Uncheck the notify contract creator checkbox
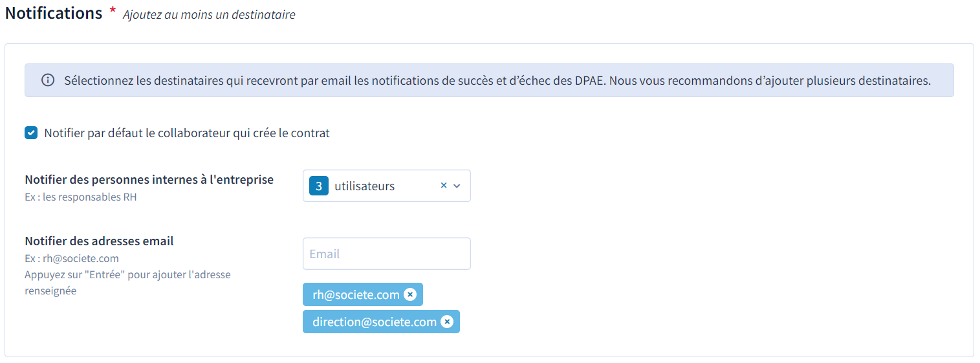 31,133
